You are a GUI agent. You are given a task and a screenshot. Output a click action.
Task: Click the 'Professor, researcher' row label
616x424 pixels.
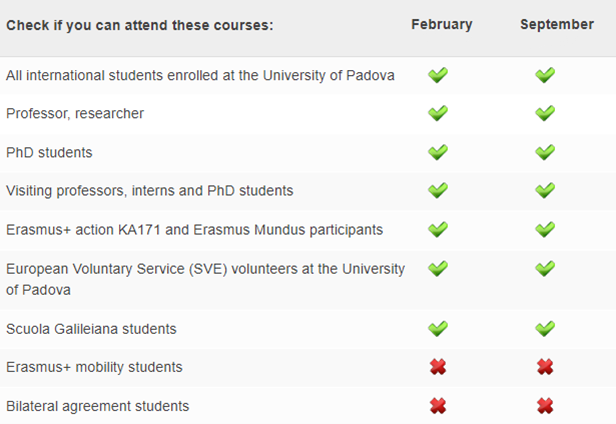pyautogui.click(x=75, y=114)
